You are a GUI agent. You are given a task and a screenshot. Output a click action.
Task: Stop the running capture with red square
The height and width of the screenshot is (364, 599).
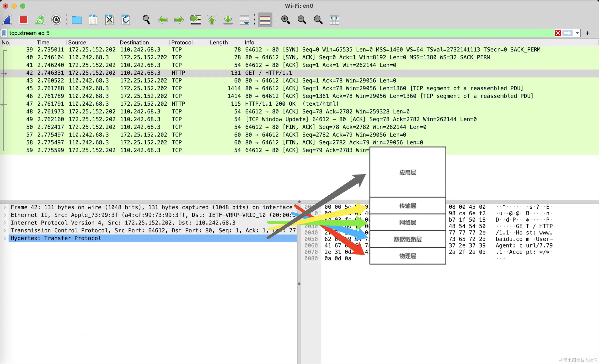(x=24, y=20)
